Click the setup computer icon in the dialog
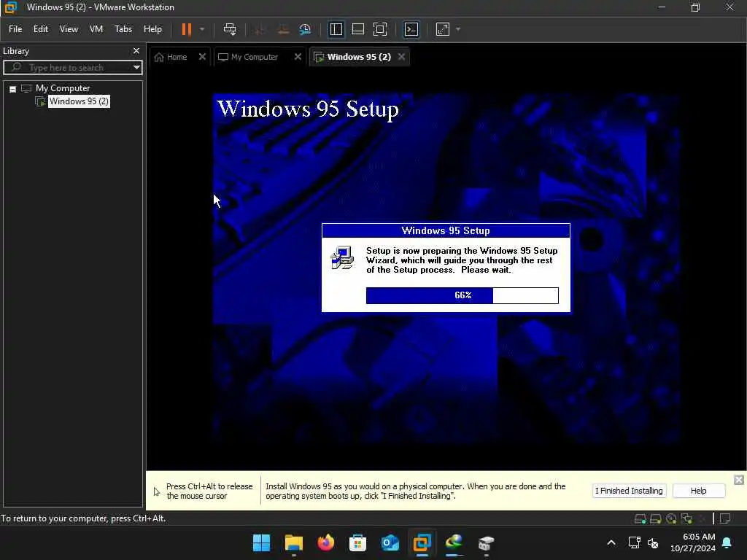This screenshot has height=560, width=747. pos(342,257)
